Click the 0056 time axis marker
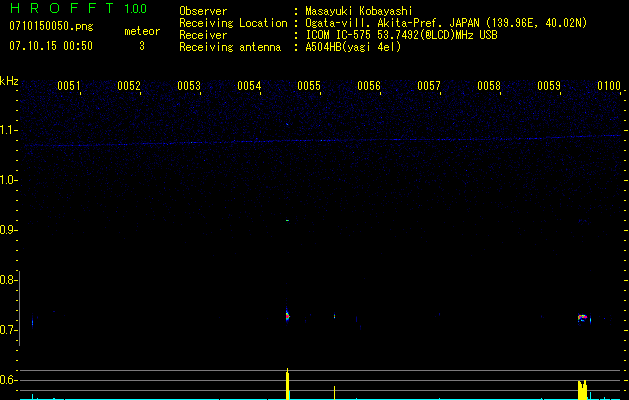This screenshot has width=629, height=400. pyautogui.click(x=369, y=86)
